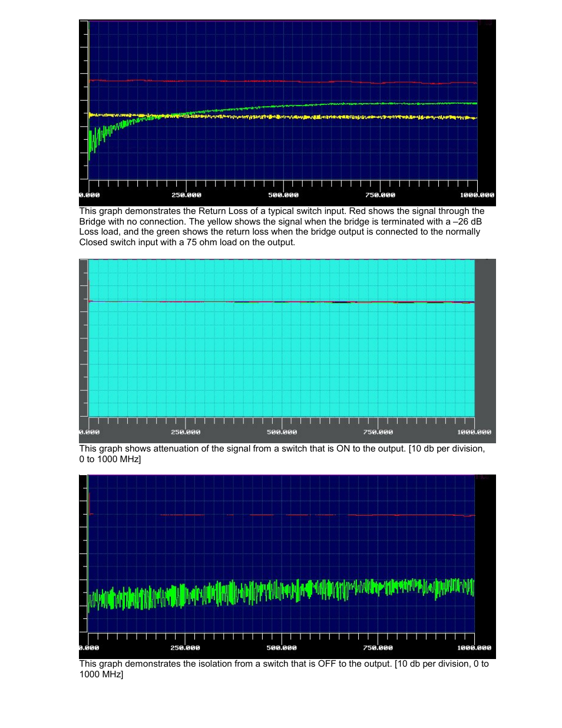The width and height of the screenshot is (562, 728).
Task: Select the yellow trace in the return loss graph
Action: click(x=283, y=117)
